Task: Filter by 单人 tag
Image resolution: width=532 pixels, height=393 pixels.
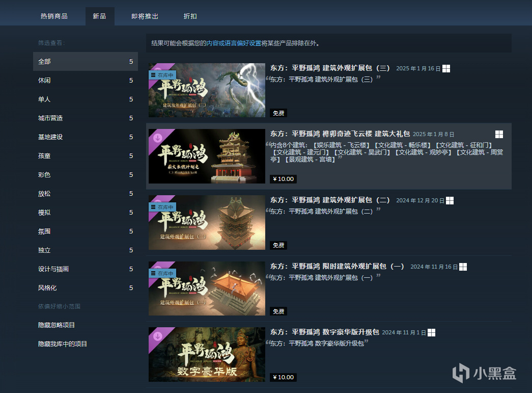Action: [86, 99]
